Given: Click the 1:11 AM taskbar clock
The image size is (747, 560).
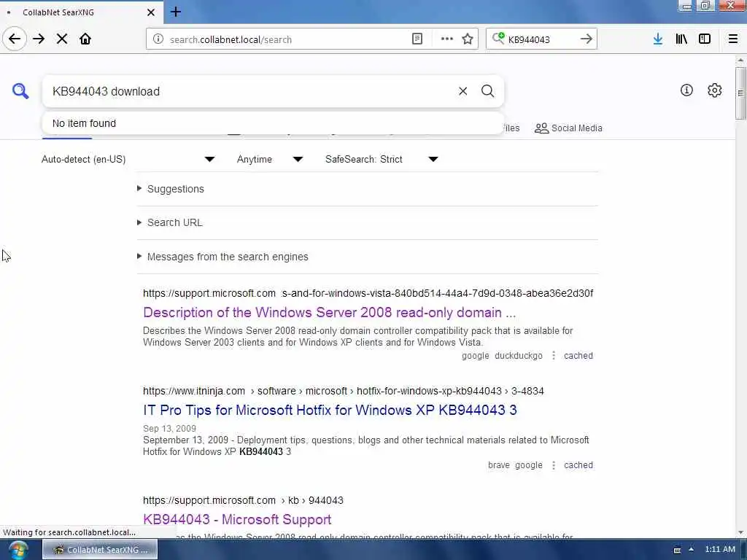Looking at the screenshot, I should coord(720,550).
